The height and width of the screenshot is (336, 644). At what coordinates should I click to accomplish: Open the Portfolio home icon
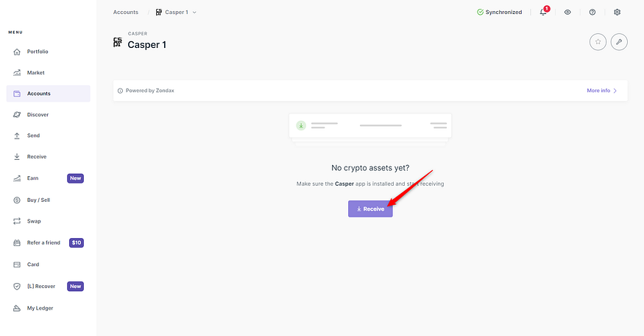(x=17, y=52)
